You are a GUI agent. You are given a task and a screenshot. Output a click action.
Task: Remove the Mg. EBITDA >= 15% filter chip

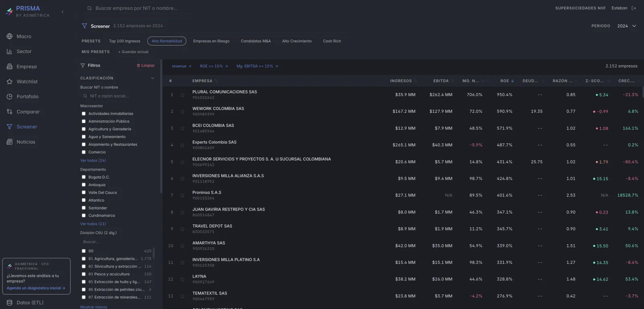click(x=277, y=66)
